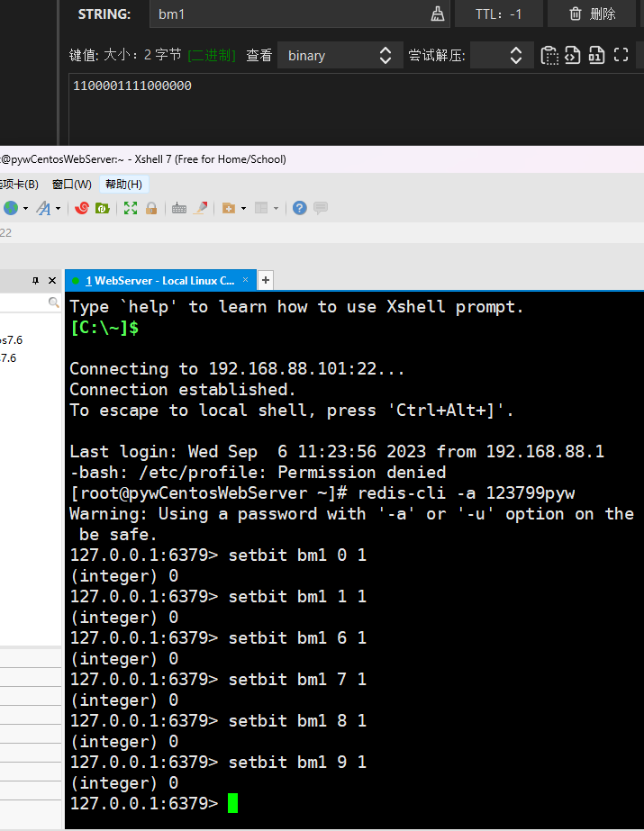
Task: Close the WebServer session tab
Action: [x=245, y=280]
